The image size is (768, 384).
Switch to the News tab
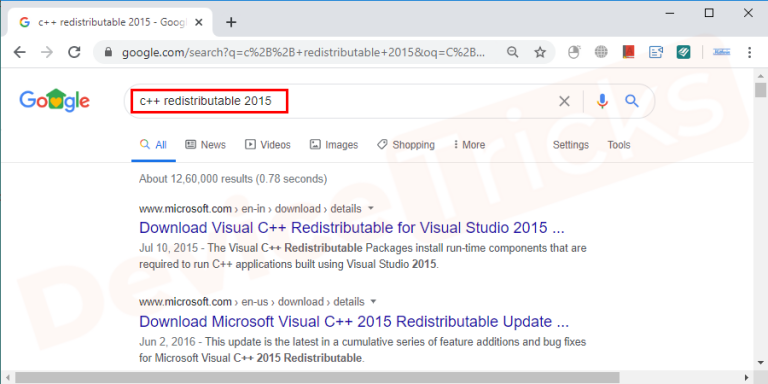point(205,145)
